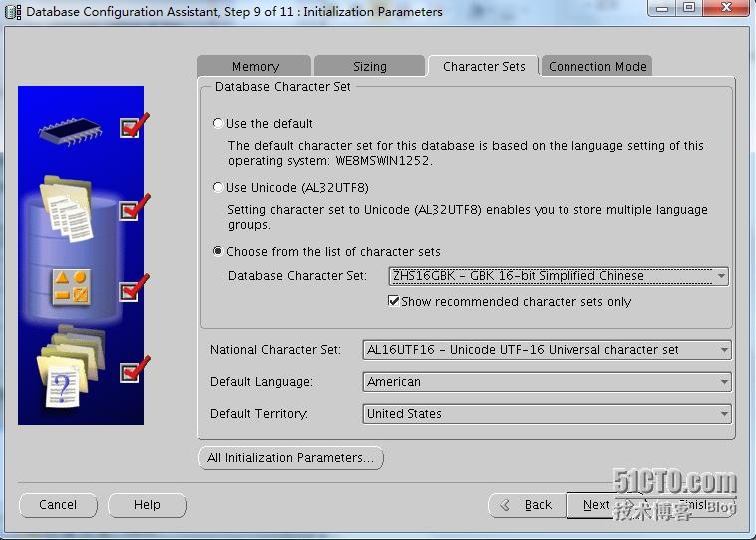Image resolution: width=756 pixels, height=540 pixels.
Task: Open the Database Character Set dropdown arrow
Action: pos(721,276)
